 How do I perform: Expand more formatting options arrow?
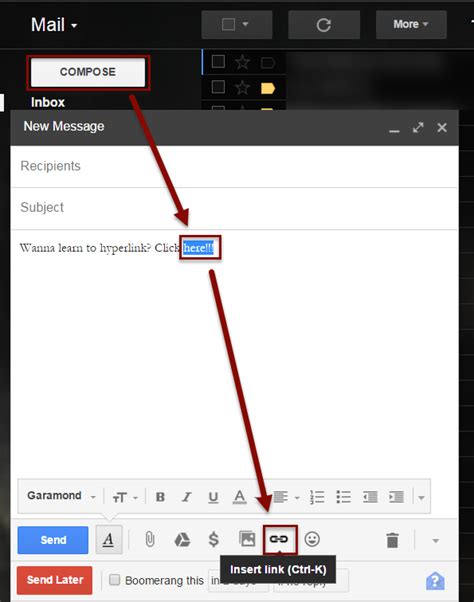421,498
